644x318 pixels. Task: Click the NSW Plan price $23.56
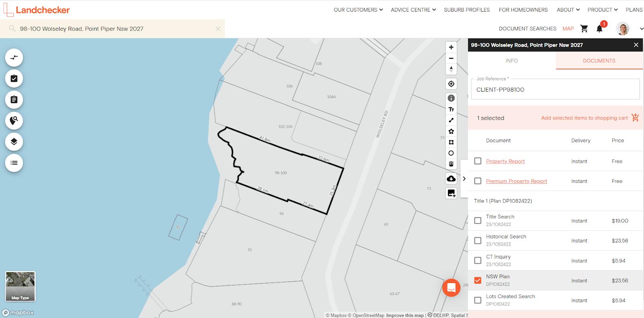click(x=620, y=281)
